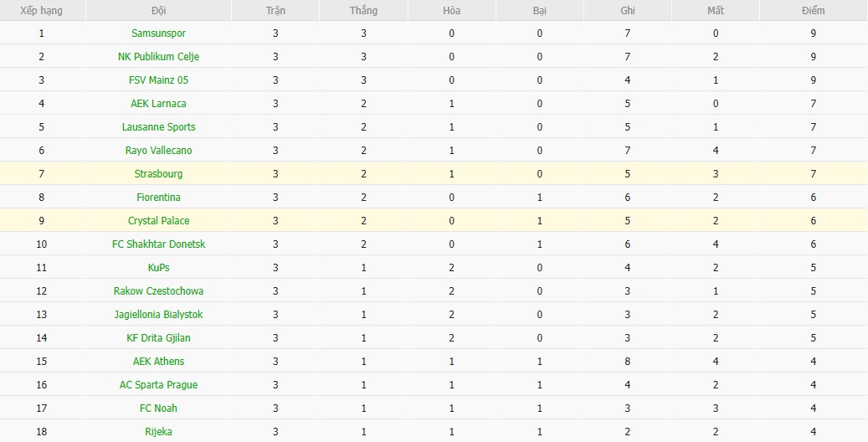
Task: Select AC Sparta Prague team link
Action: (158, 385)
